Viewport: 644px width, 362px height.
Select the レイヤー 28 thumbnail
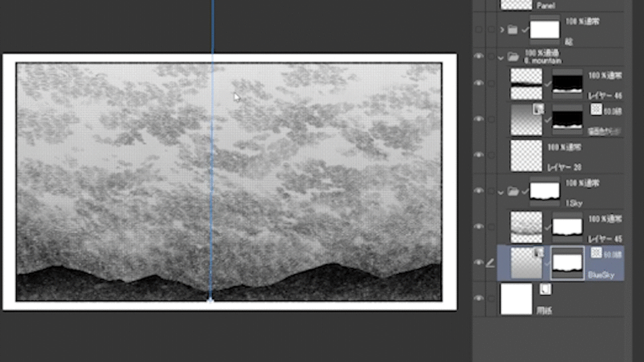(526, 156)
